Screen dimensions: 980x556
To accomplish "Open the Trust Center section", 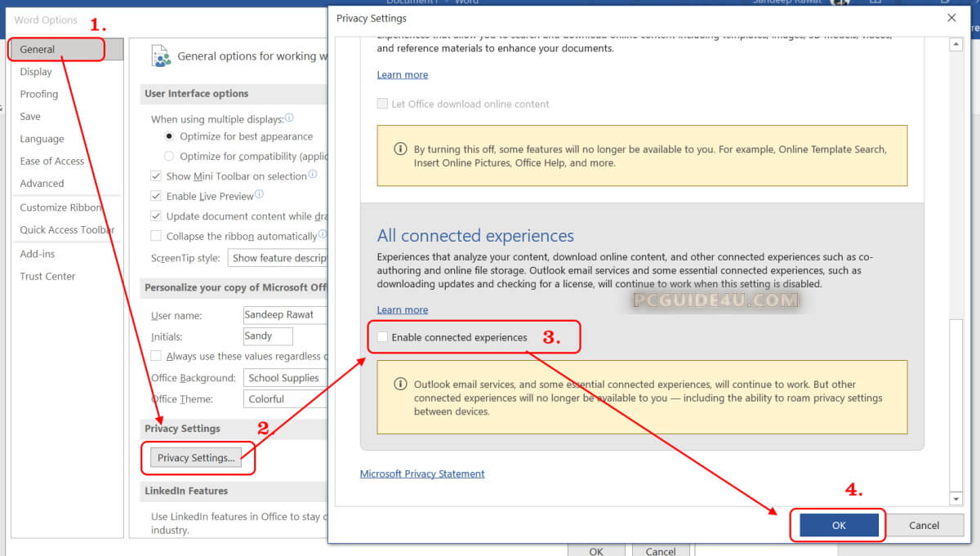I will [47, 276].
